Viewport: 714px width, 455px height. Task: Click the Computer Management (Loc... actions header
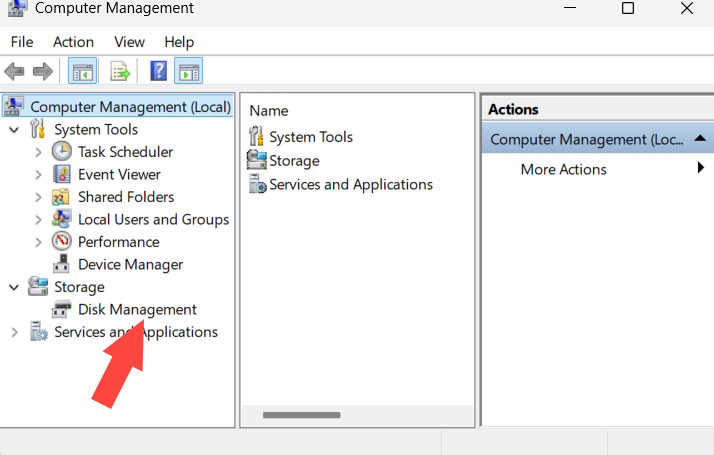[x=598, y=139]
